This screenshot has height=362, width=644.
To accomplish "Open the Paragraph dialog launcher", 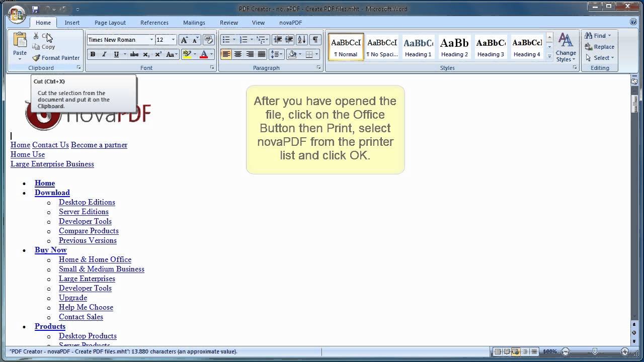I will coord(319,67).
